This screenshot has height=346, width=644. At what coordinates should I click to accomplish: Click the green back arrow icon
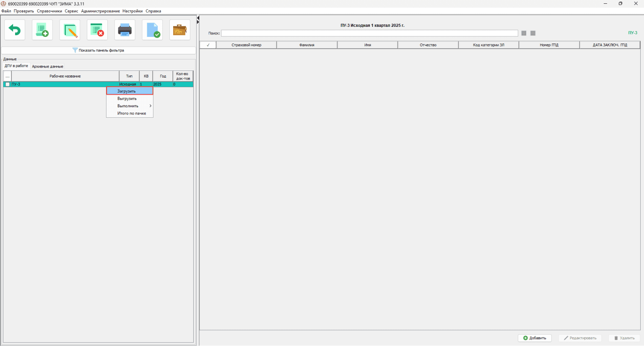pyautogui.click(x=15, y=30)
